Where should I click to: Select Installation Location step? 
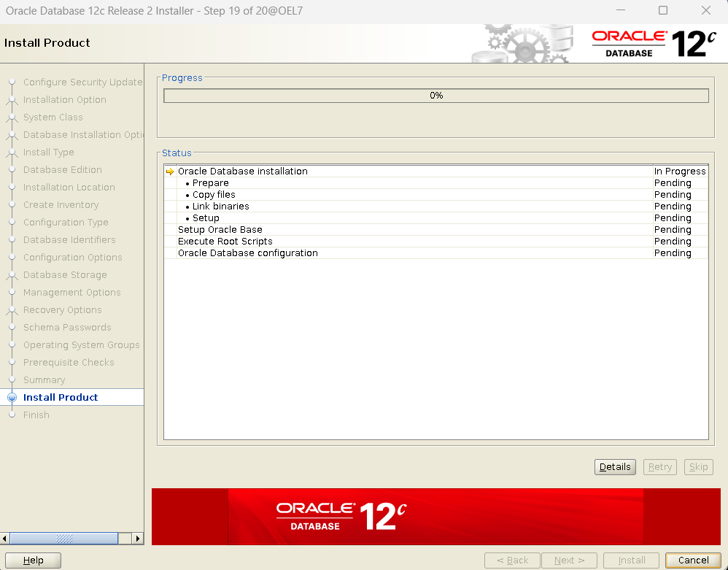point(69,188)
